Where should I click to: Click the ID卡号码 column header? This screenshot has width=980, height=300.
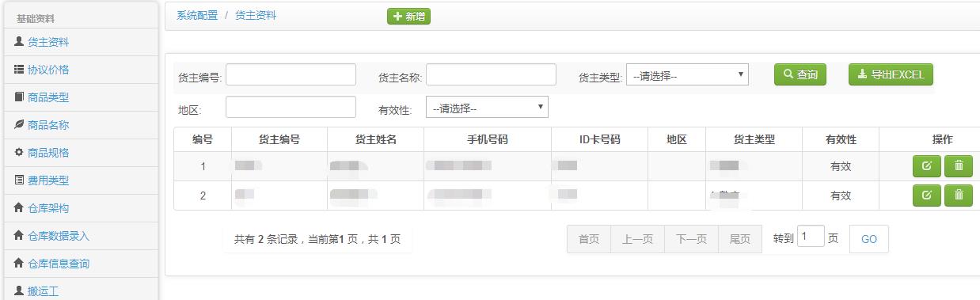tap(599, 139)
